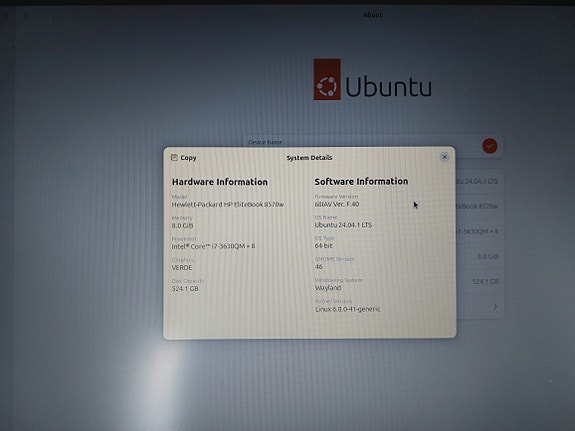The height and width of the screenshot is (431, 575).
Task: Select the Wayland windowing system value
Action: [328, 288]
